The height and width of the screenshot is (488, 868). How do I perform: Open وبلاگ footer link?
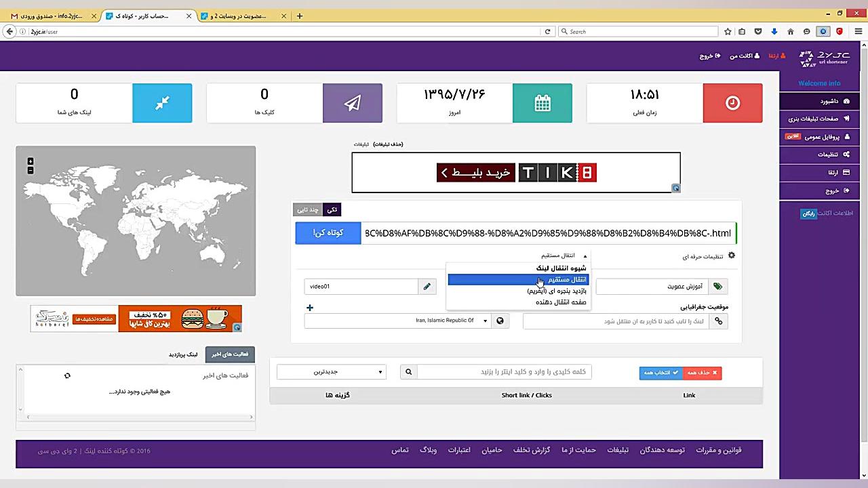point(429,450)
